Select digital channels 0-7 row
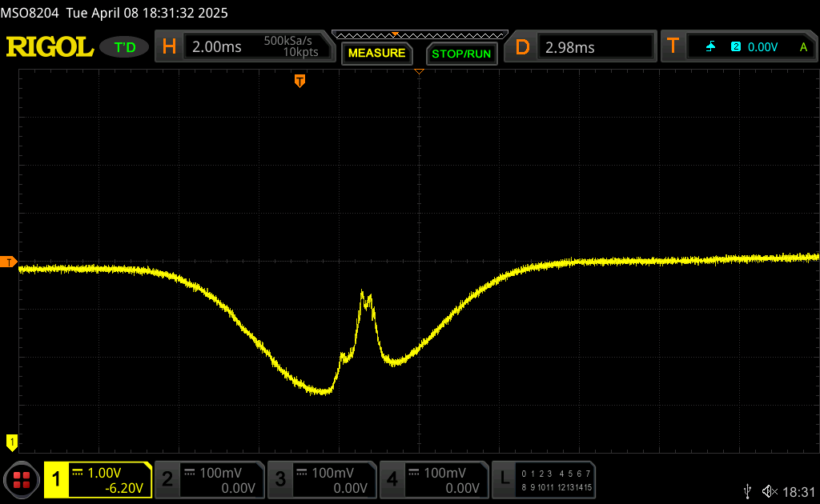 (x=556, y=474)
